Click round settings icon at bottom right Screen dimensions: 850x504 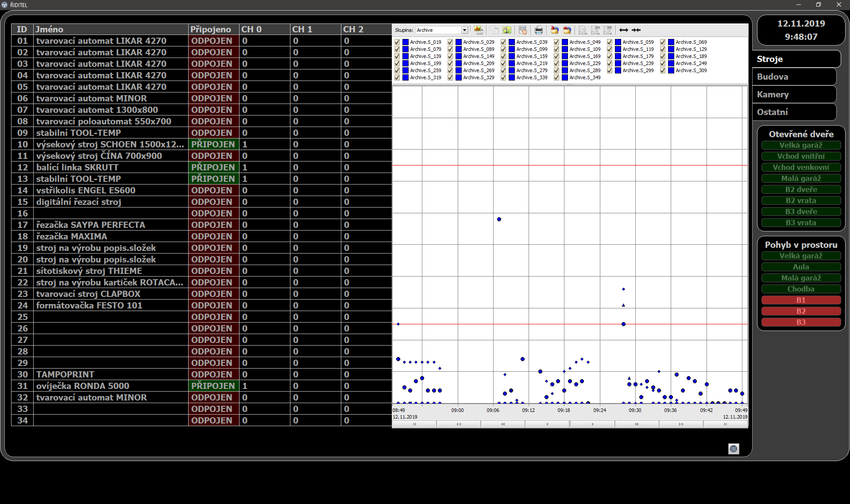coord(733,449)
